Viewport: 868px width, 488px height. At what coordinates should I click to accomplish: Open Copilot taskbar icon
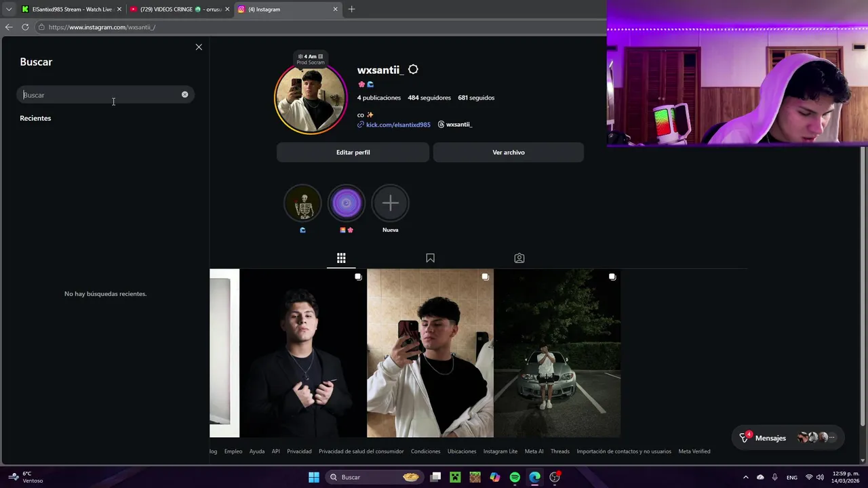pos(495,477)
